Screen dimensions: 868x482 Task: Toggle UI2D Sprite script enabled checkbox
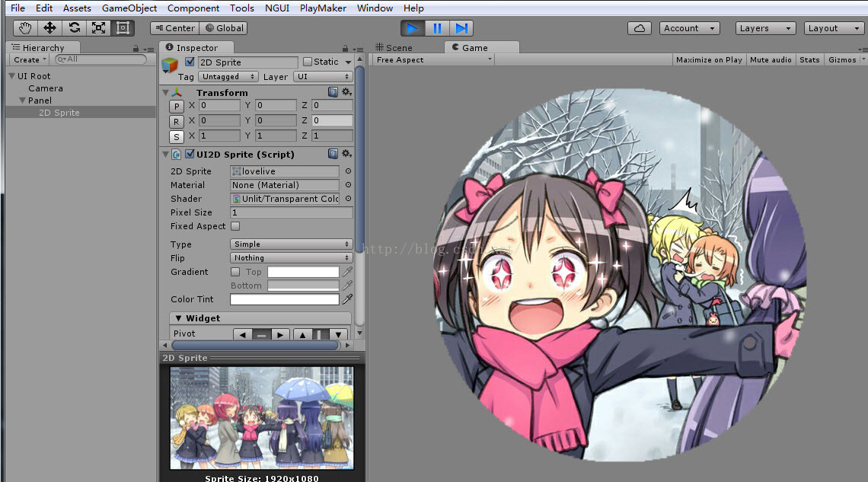[190, 154]
